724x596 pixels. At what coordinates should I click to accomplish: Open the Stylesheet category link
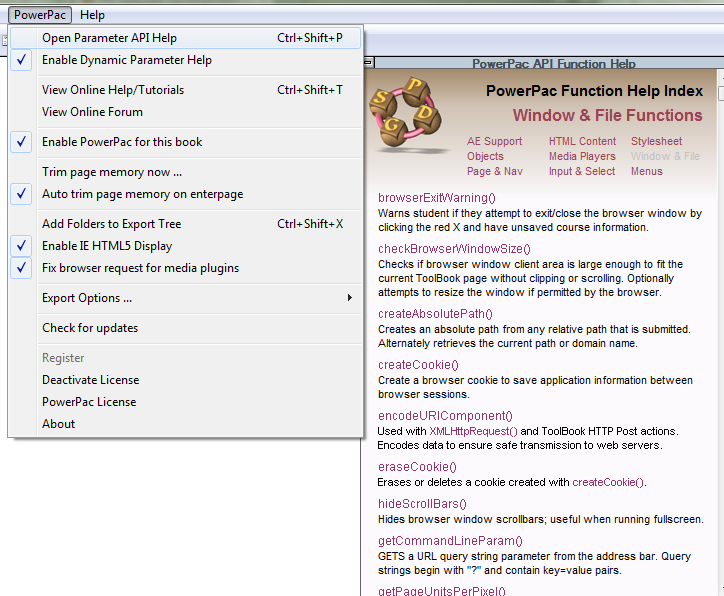[x=656, y=141]
